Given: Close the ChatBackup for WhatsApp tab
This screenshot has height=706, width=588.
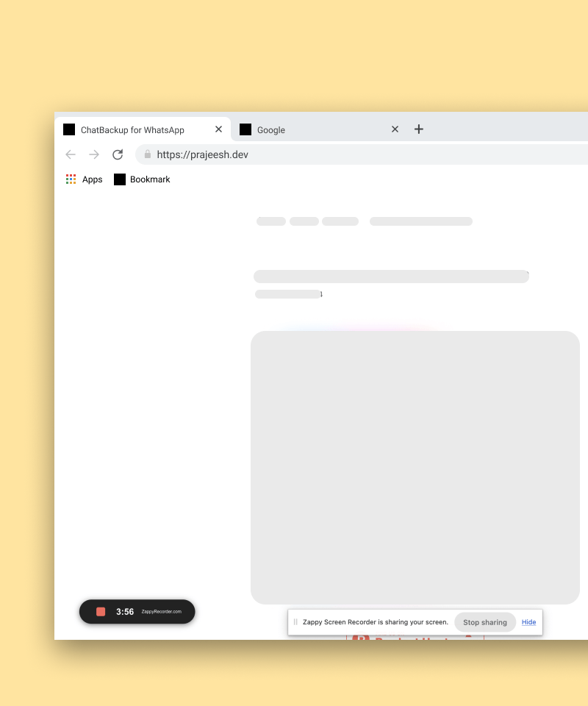Looking at the screenshot, I should 218,129.
